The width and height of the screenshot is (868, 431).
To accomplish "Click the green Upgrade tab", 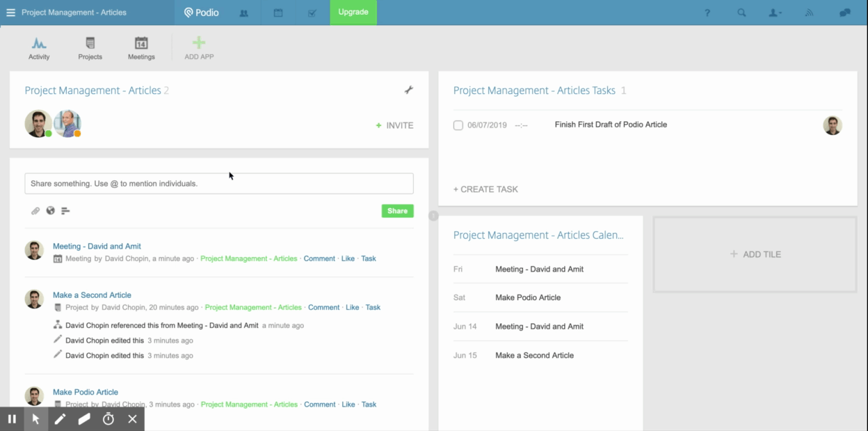I will tap(353, 13).
